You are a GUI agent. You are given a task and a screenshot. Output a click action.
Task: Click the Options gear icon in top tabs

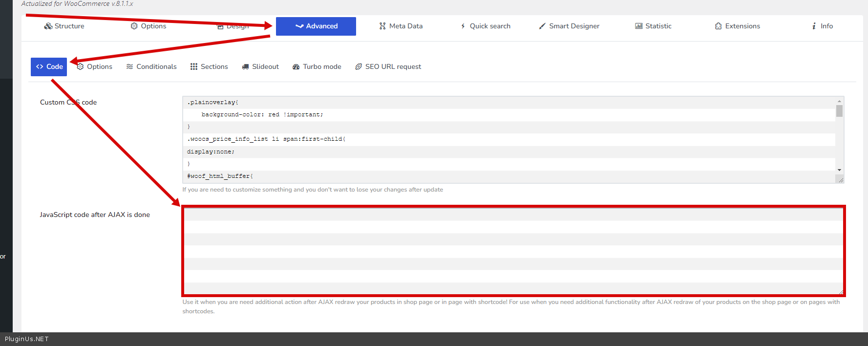(x=134, y=26)
